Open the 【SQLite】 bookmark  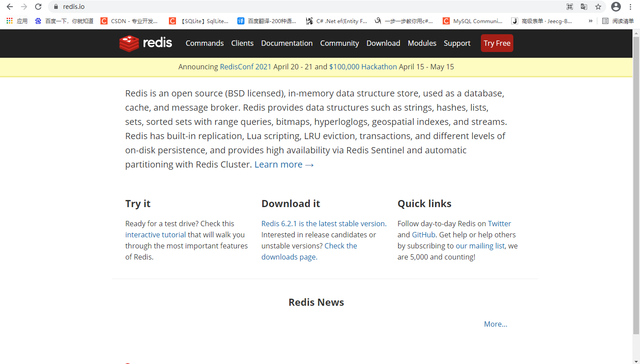click(x=199, y=21)
